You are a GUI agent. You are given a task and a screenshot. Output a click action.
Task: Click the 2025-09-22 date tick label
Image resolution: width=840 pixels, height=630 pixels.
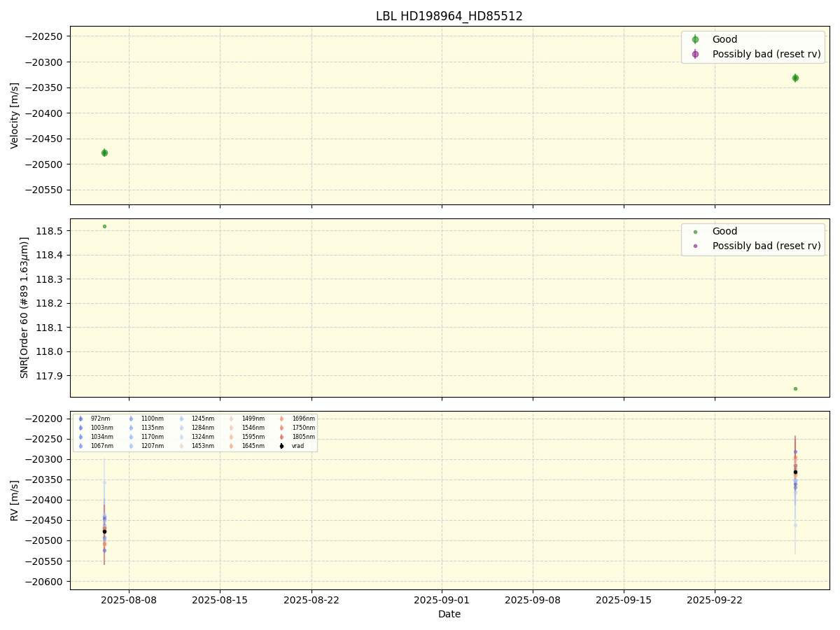[x=715, y=600]
